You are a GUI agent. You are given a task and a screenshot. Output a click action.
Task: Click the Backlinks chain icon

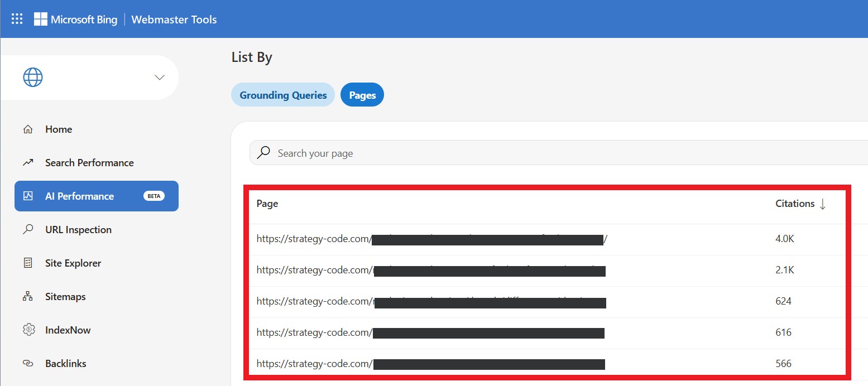[x=27, y=364]
